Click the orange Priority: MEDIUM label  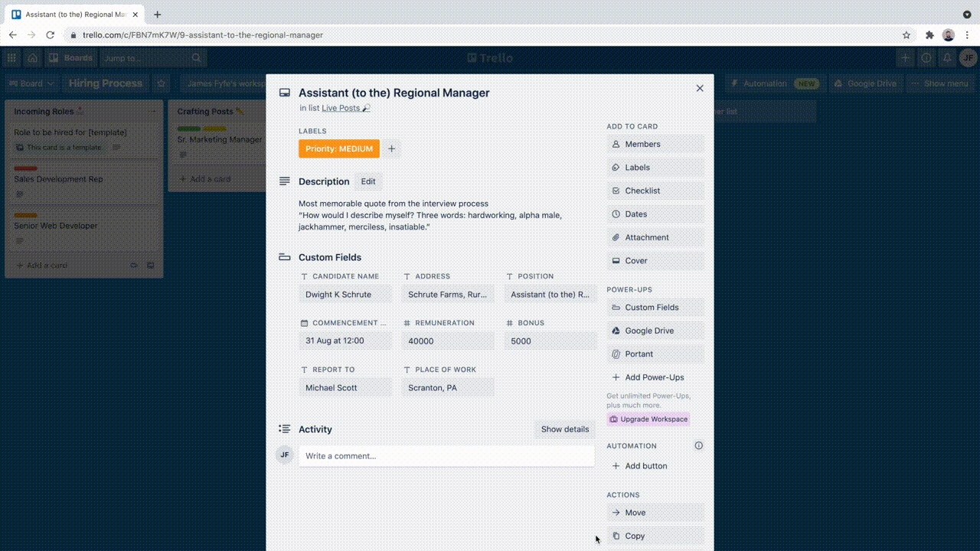coord(338,148)
